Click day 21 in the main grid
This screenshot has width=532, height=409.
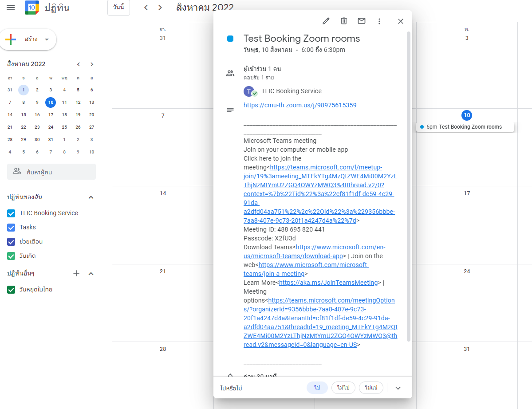point(163,271)
